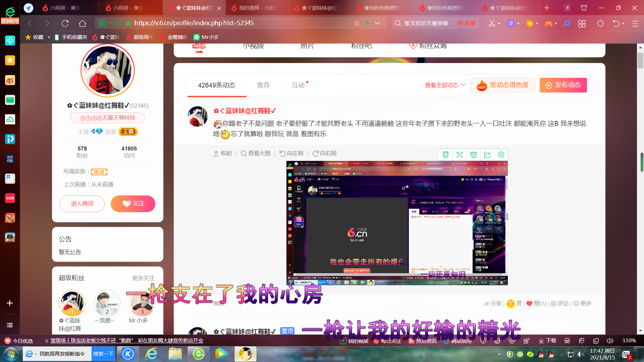
Task: Click 查看大图 to view large image
Action: coord(256,153)
